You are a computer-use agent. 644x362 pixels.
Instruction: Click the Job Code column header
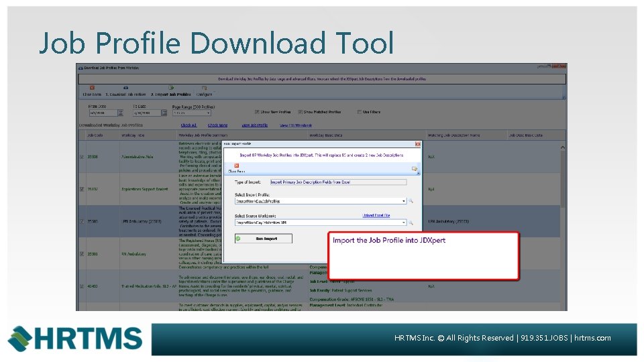pyautogui.click(x=103, y=135)
